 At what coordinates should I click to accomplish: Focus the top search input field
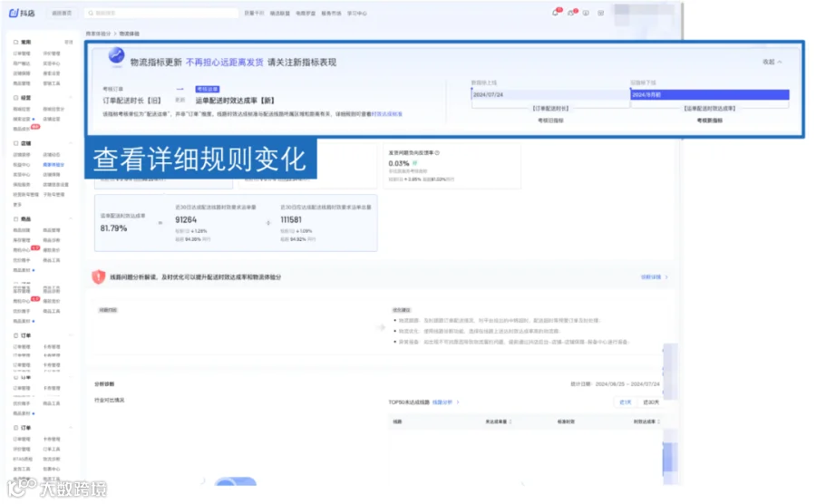click(x=161, y=13)
